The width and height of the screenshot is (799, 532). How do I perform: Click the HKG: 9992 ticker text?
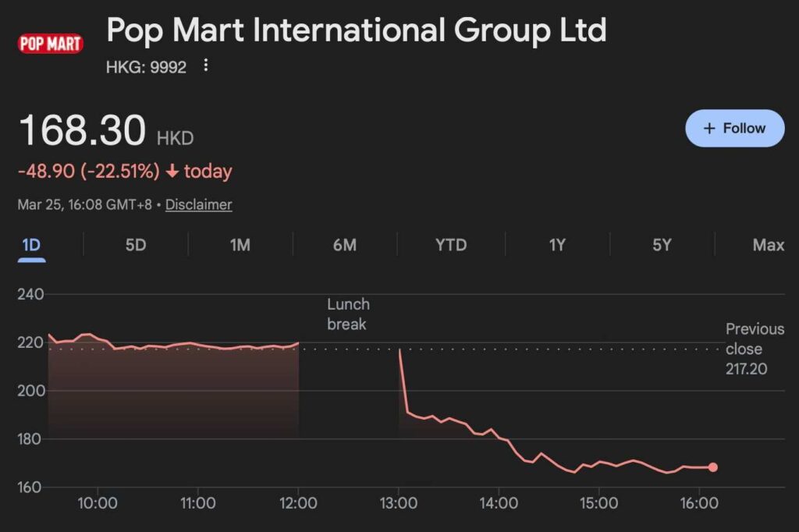click(146, 67)
